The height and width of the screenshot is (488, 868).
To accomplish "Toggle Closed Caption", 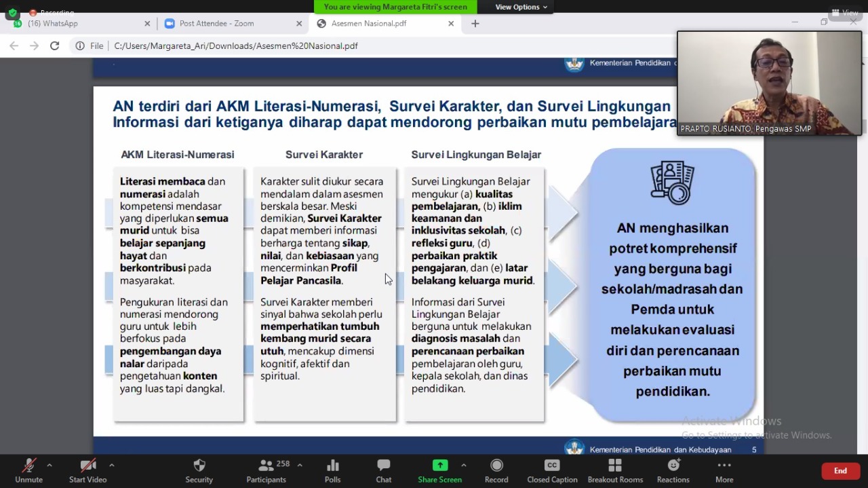I will click(552, 470).
